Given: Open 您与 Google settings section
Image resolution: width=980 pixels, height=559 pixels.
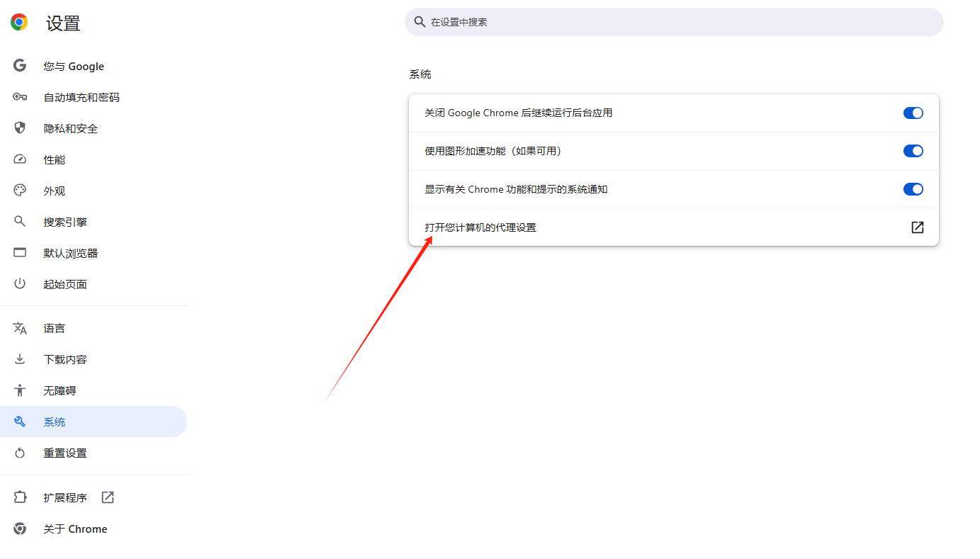Looking at the screenshot, I should 94,66.
